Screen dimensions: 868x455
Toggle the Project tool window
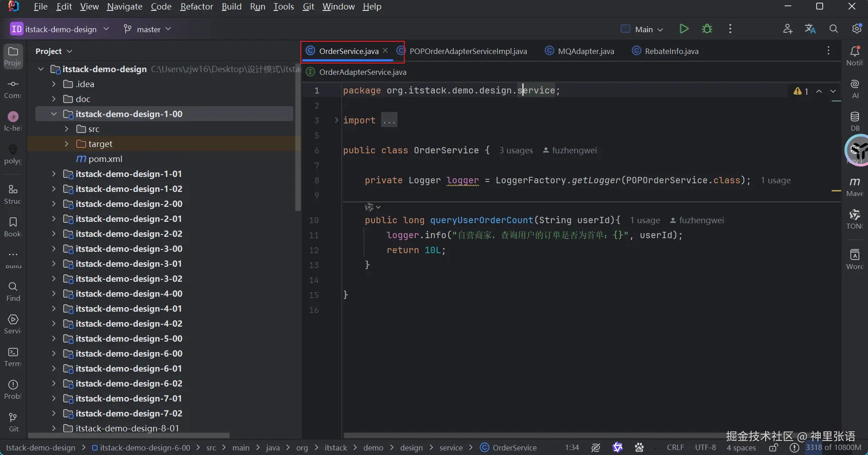13,56
